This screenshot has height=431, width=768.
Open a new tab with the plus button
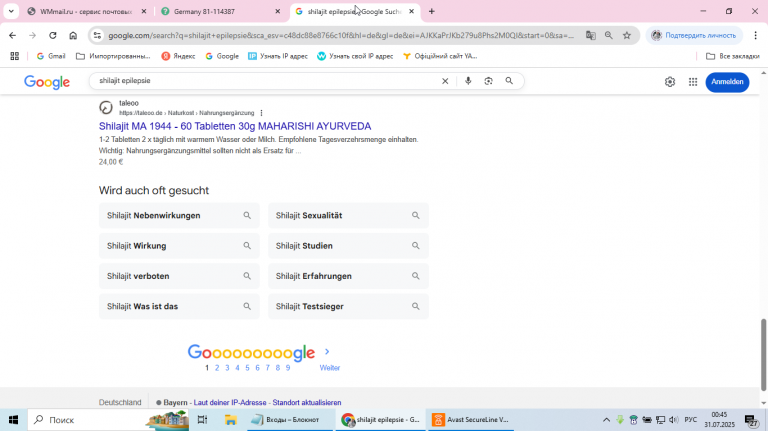(432, 11)
